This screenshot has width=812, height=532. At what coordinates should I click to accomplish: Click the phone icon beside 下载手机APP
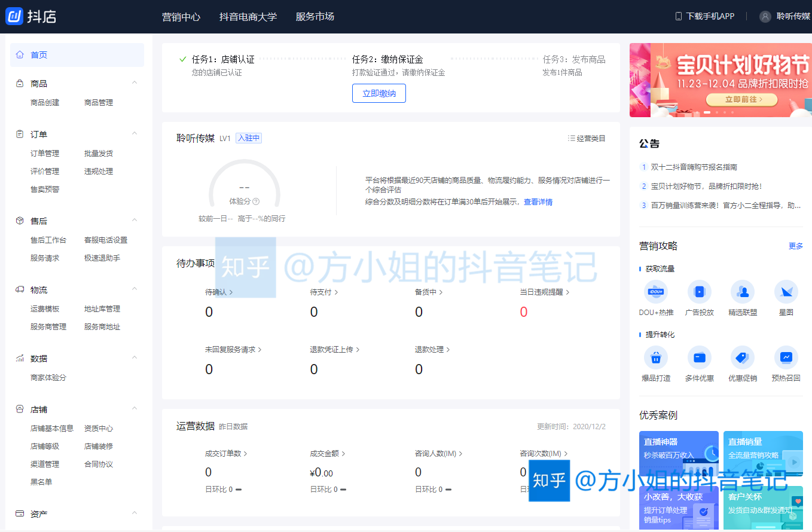tap(679, 16)
